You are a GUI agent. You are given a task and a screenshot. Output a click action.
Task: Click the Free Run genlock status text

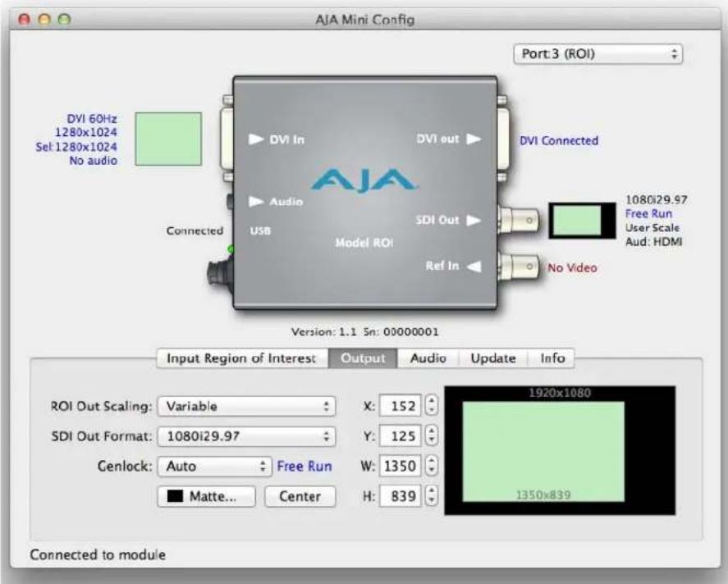pyautogui.click(x=304, y=466)
